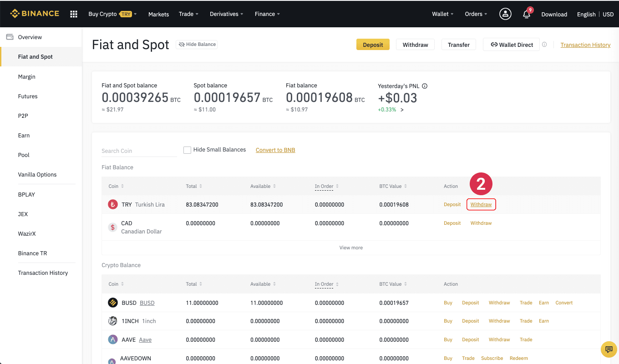619x364 pixels.
Task: Click the 1INCH coin icon
Action: click(x=112, y=321)
